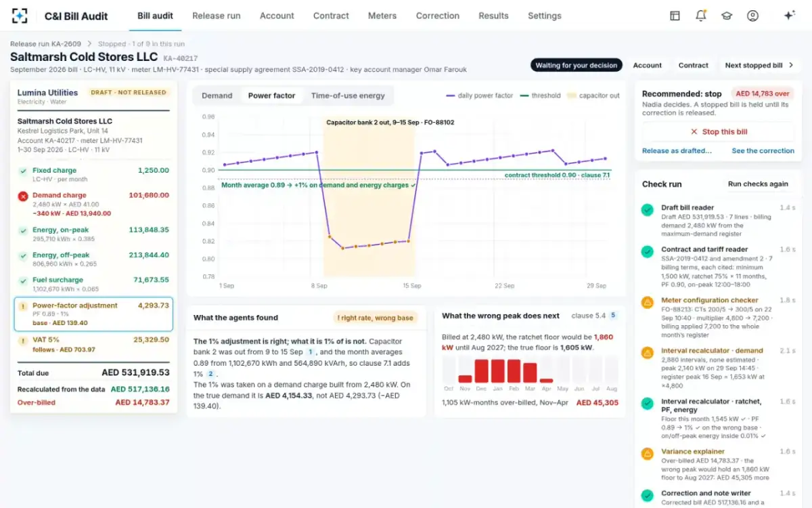Follow the Release run KA-2609 breadcrumb
The width and height of the screenshot is (812, 508).
pyautogui.click(x=46, y=44)
